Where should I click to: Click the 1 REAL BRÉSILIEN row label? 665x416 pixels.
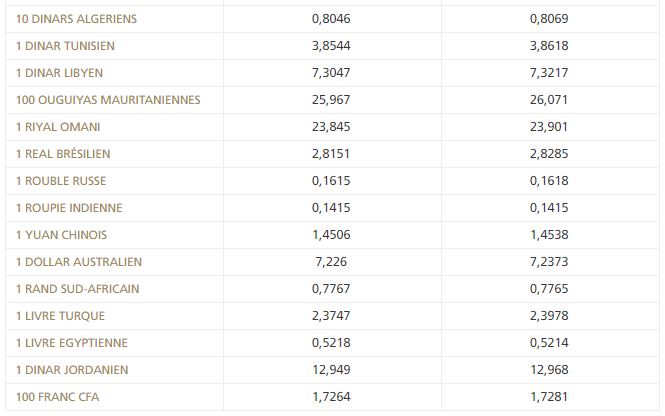pos(63,154)
